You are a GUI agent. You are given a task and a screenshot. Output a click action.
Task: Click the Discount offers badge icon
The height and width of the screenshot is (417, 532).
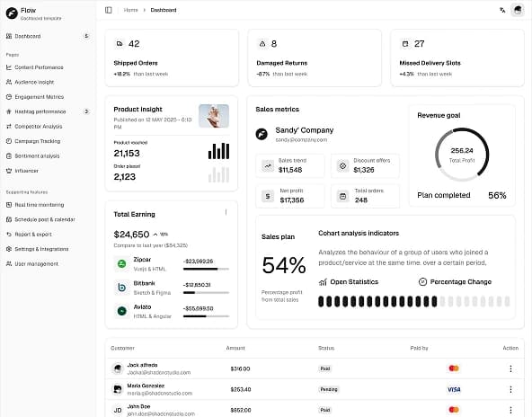coord(342,166)
